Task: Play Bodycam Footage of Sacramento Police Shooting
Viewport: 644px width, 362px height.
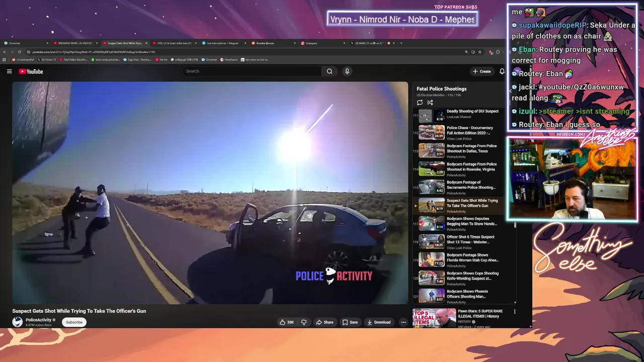Action: (x=465, y=187)
